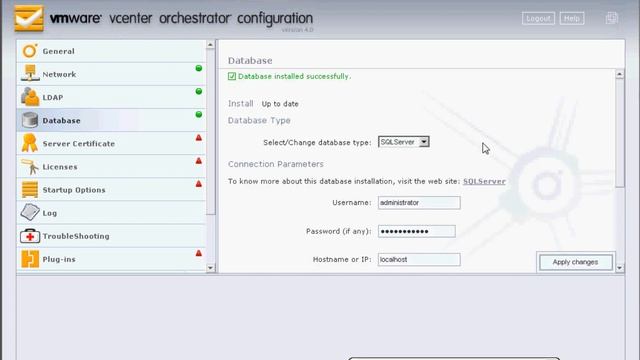
Task: Click Database panel scrollbar up arrow
Action: (620, 74)
